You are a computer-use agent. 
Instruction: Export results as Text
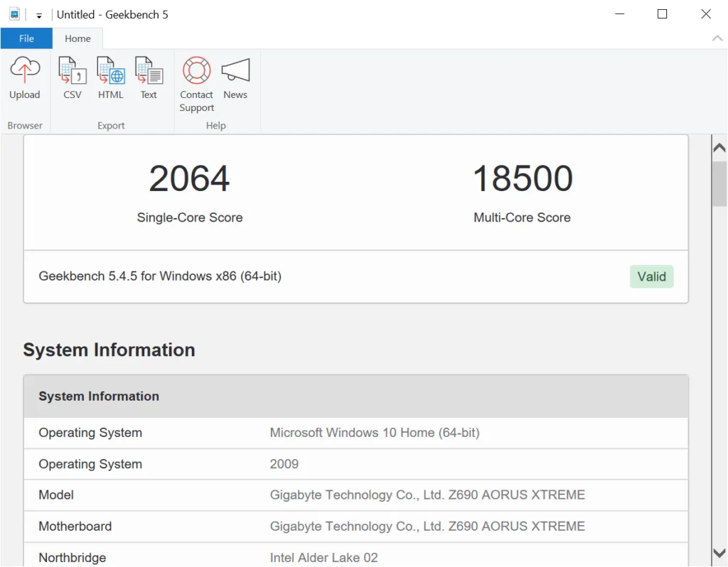tap(149, 78)
